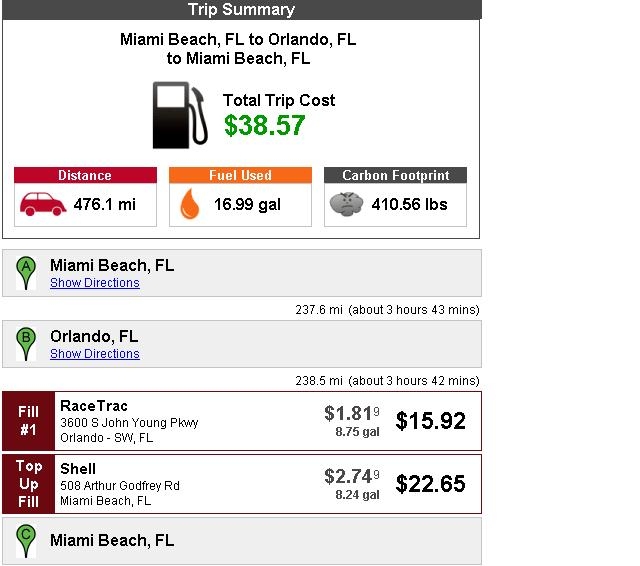
Task: Click the $38.57 total trip cost
Action: [264, 125]
